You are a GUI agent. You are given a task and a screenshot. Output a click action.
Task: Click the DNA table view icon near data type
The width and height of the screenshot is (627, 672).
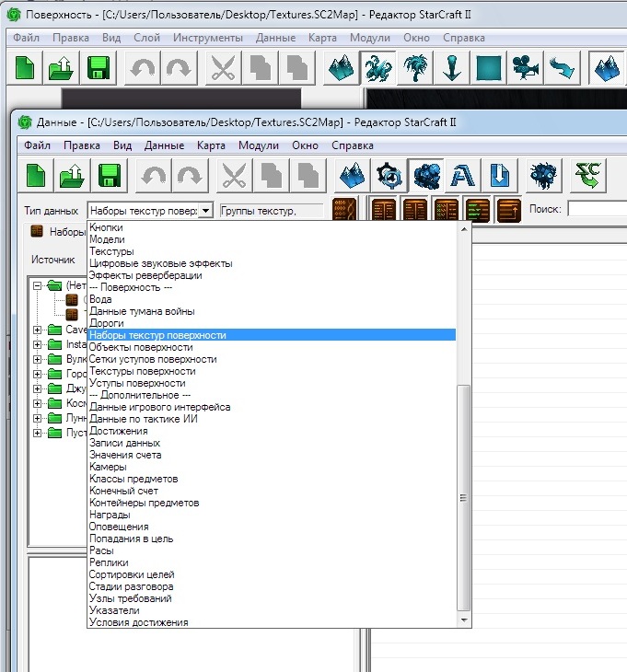pos(344,210)
